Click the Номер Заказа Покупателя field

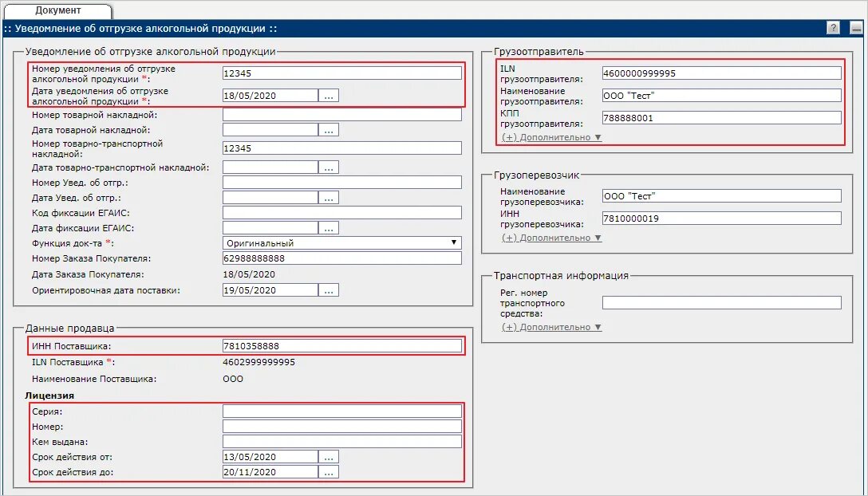pyautogui.click(x=342, y=258)
